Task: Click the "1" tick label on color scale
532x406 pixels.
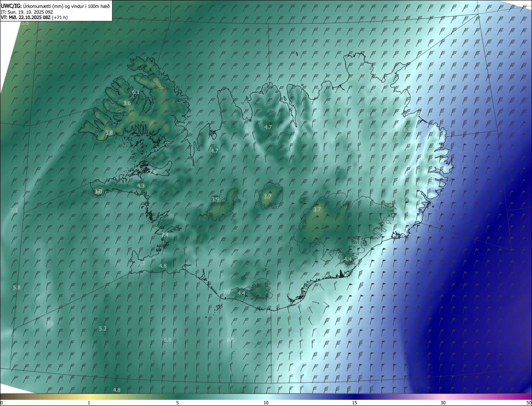Action: tap(89, 403)
